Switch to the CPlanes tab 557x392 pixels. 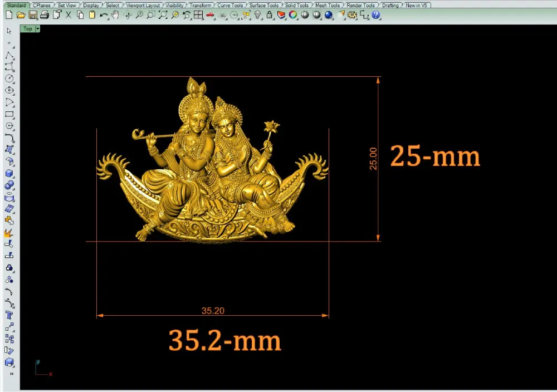pyautogui.click(x=42, y=6)
